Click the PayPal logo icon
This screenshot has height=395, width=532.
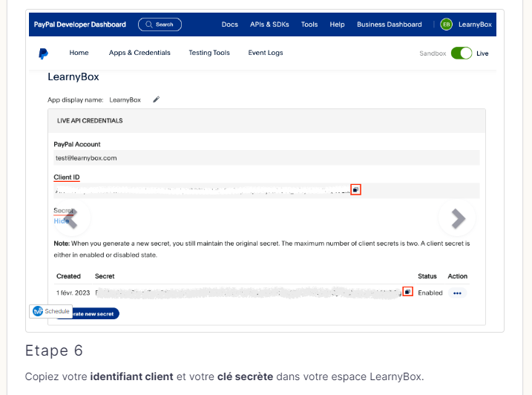pyautogui.click(x=44, y=53)
